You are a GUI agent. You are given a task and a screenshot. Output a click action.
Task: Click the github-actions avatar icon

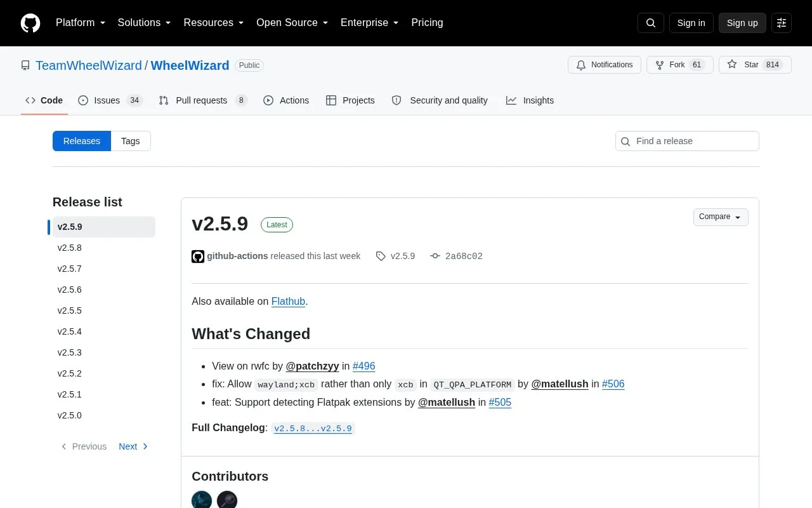coord(198,257)
